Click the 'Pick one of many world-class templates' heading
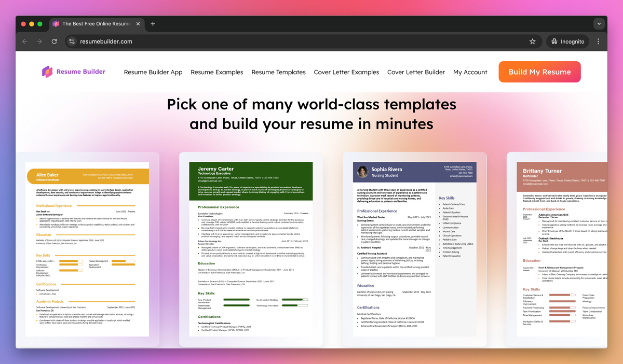623x364 pixels. (311, 104)
